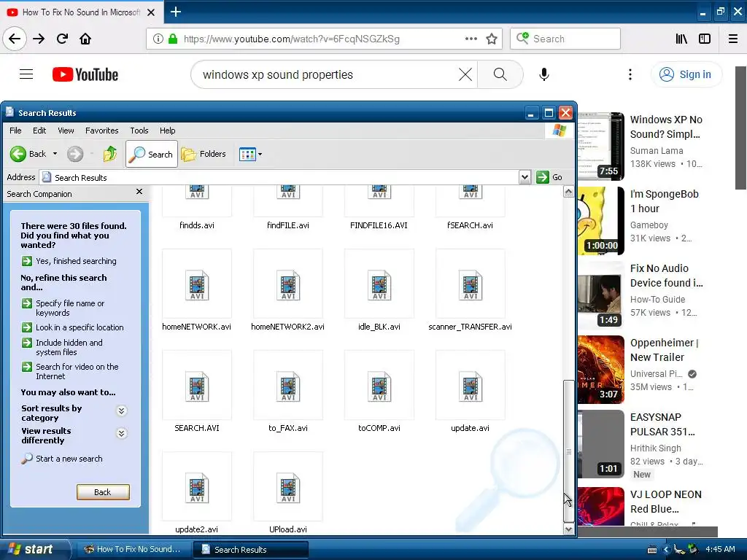Select idle_BLK.avi file icon

click(x=379, y=286)
